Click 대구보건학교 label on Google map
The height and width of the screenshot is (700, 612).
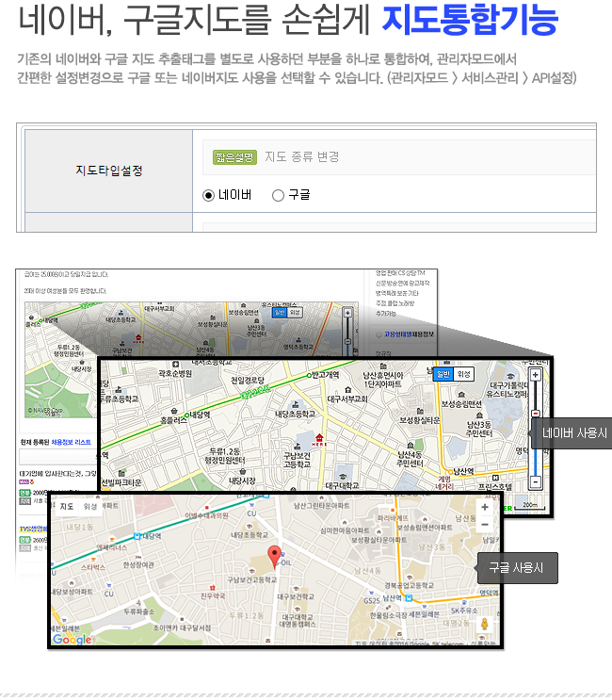pos(296,596)
